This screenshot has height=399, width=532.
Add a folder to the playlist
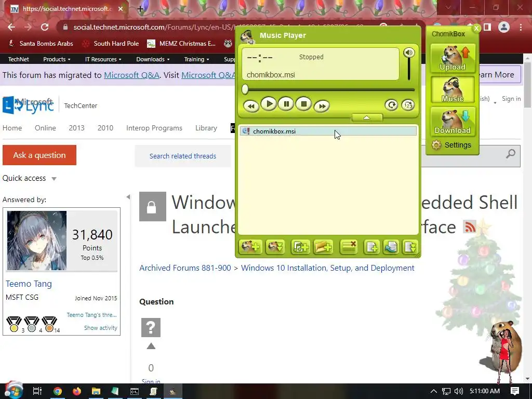[x=323, y=247]
